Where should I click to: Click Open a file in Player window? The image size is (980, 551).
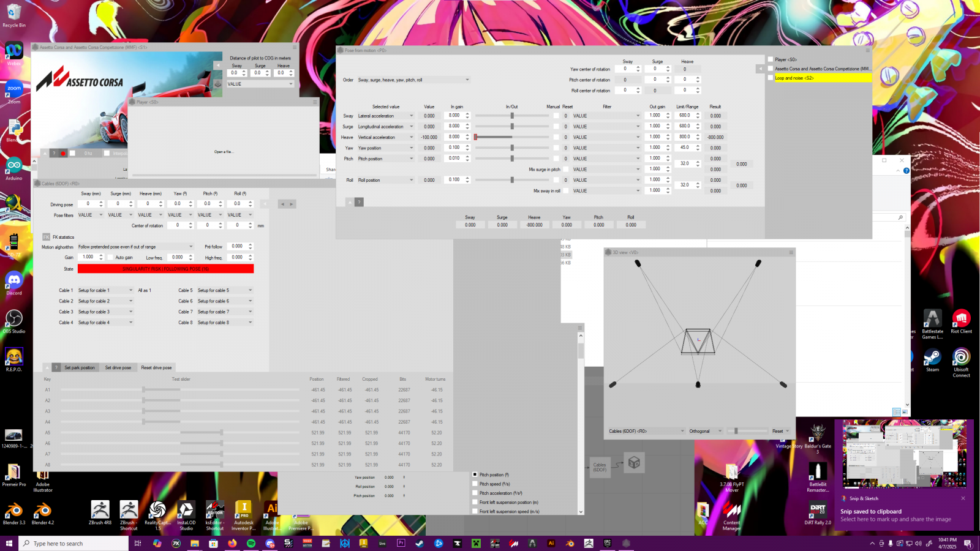tap(224, 152)
